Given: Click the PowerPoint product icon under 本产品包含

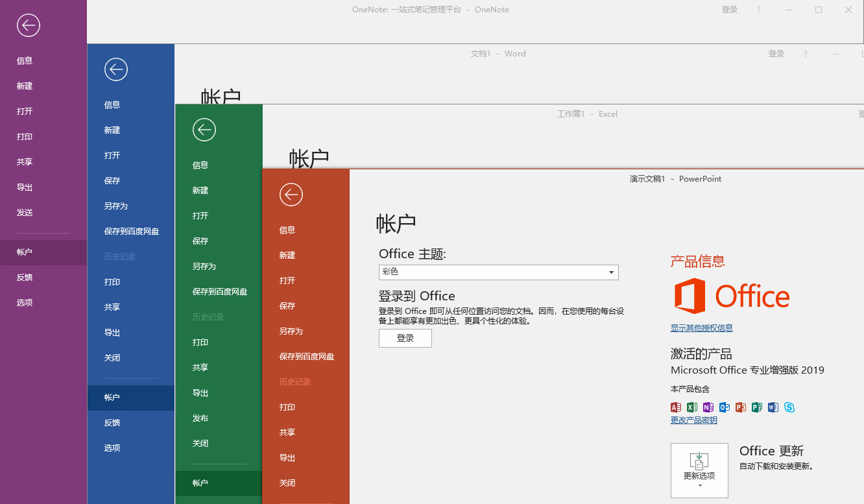Looking at the screenshot, I should click(741, 407).
